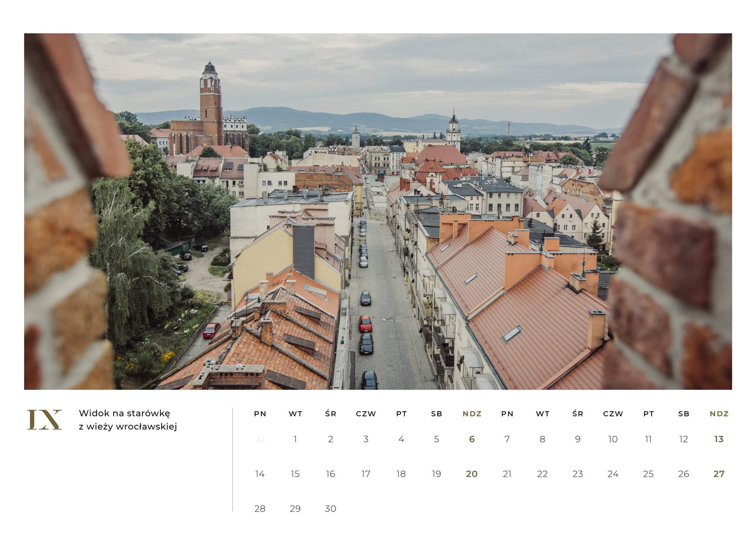Viewport: 756px width, 535px height.
Task: Select date 28 in the calendar
Action: [x=260, y=509]
